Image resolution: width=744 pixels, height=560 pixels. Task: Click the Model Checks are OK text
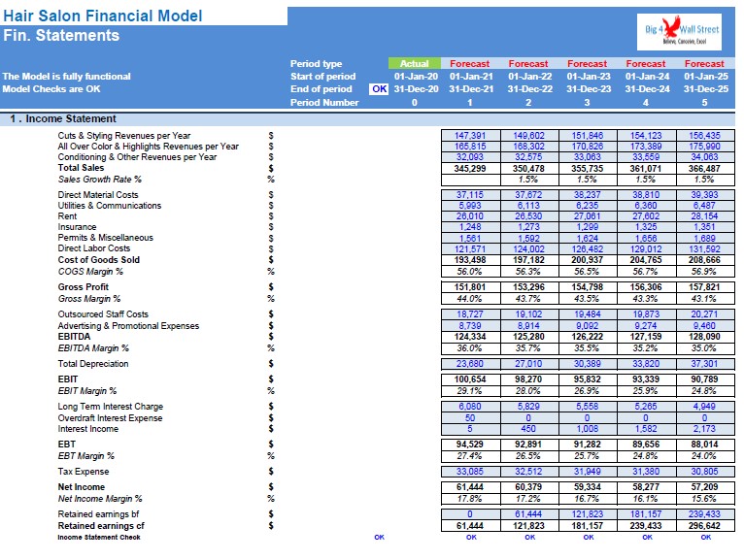point(51,89)
